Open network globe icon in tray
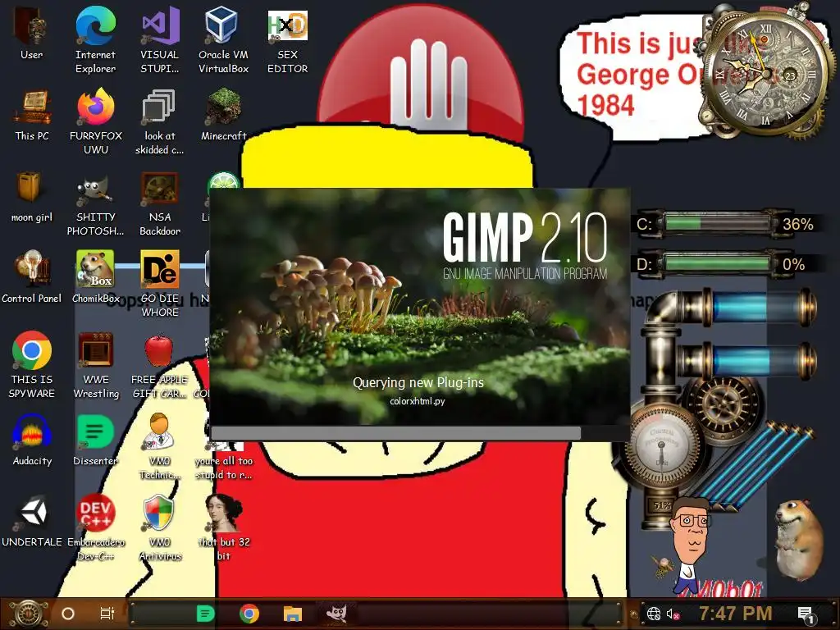 coord(654,614)
